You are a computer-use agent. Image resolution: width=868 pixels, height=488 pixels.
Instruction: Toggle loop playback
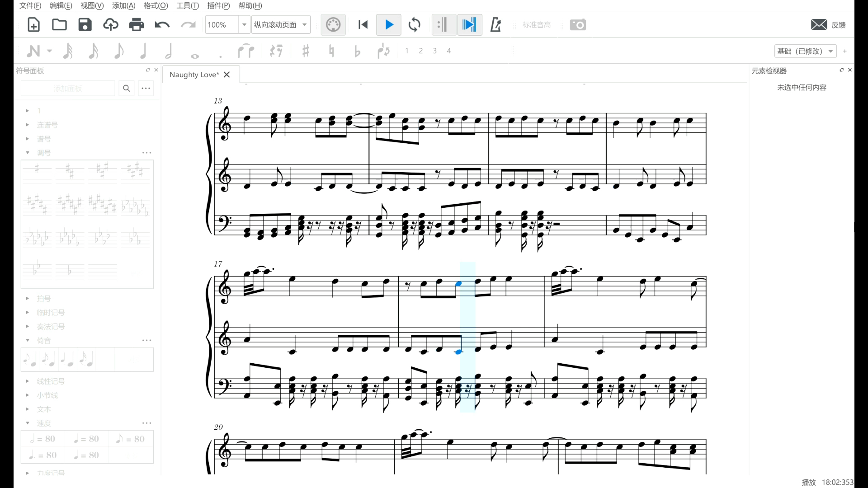pyautogui.click(x=414, y=25)
